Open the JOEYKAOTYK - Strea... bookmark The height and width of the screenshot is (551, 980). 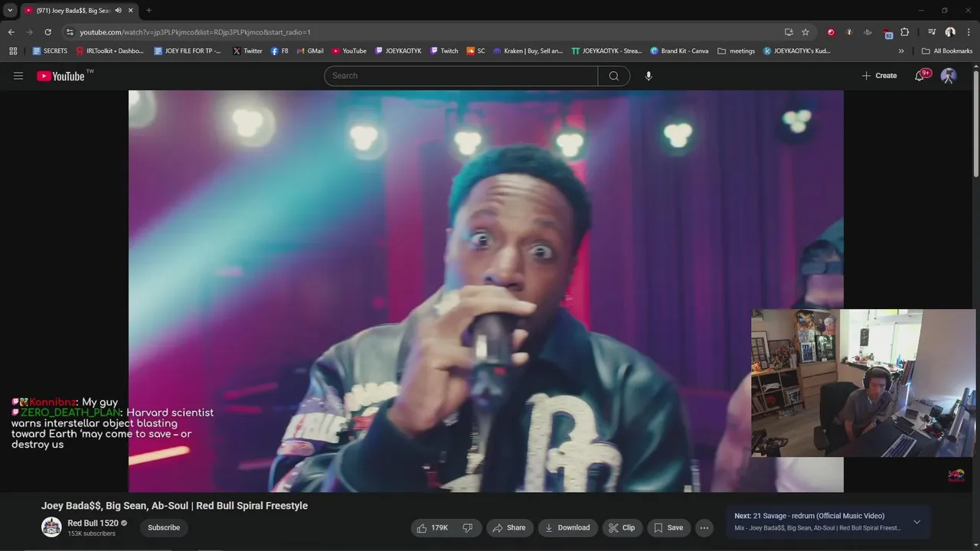(x=606, y=51)
